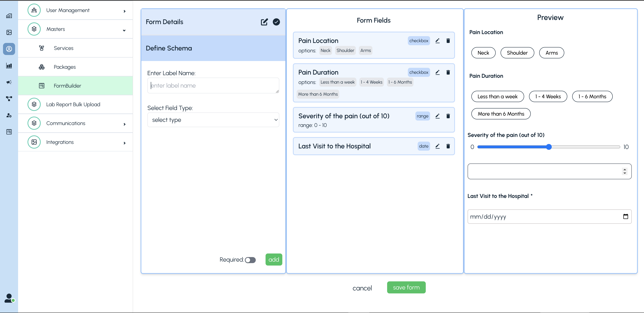The height and width of the screenshot is (313, 644).
Task: Edit the Last Visit to the Hospital field
Action: 437,146
